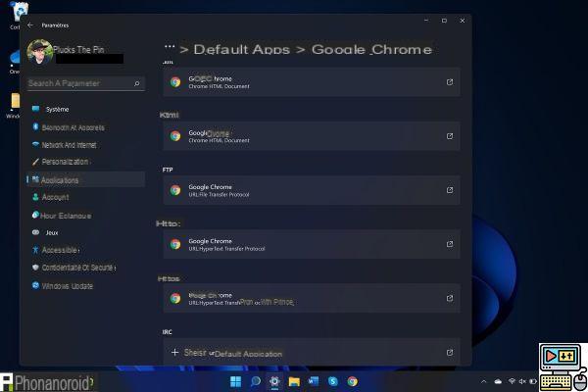Focus the Search A Parameter field
This screenshot has height=392, width=588.
coord(86,83)
